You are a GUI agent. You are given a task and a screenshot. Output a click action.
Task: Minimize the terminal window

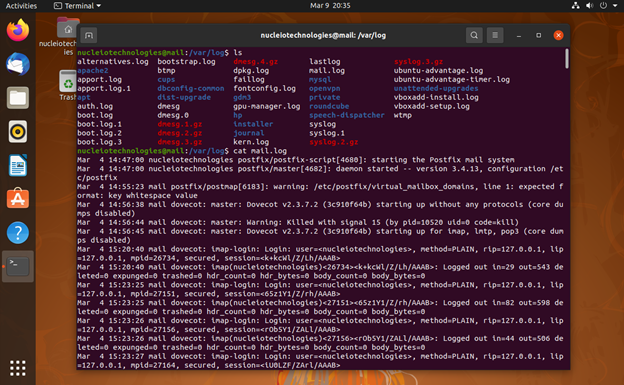tap(519, 35)
